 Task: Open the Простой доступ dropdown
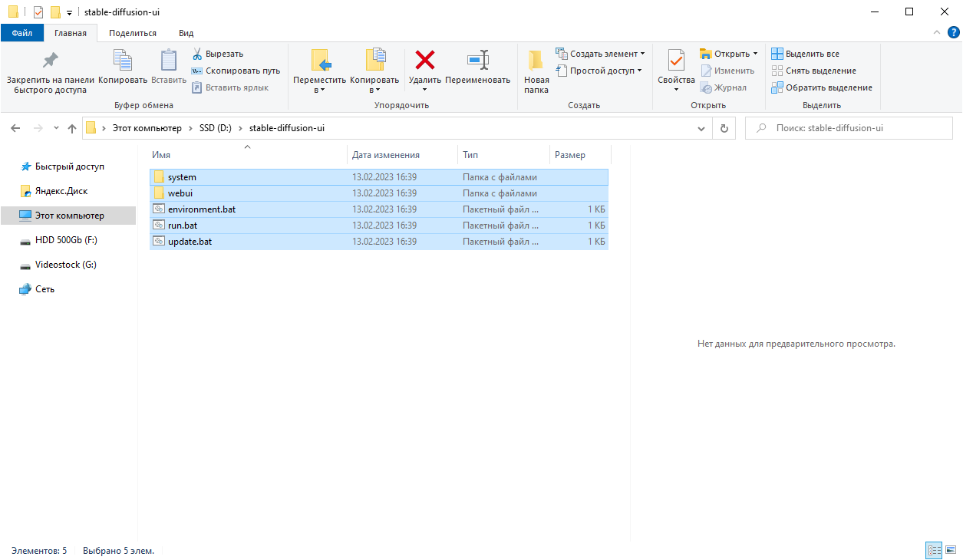599,71
